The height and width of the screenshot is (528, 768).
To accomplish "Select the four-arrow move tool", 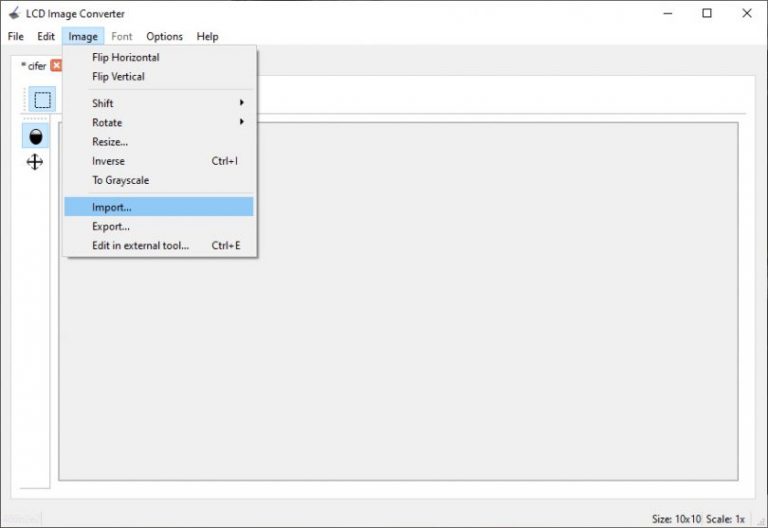I will (35, 161).
